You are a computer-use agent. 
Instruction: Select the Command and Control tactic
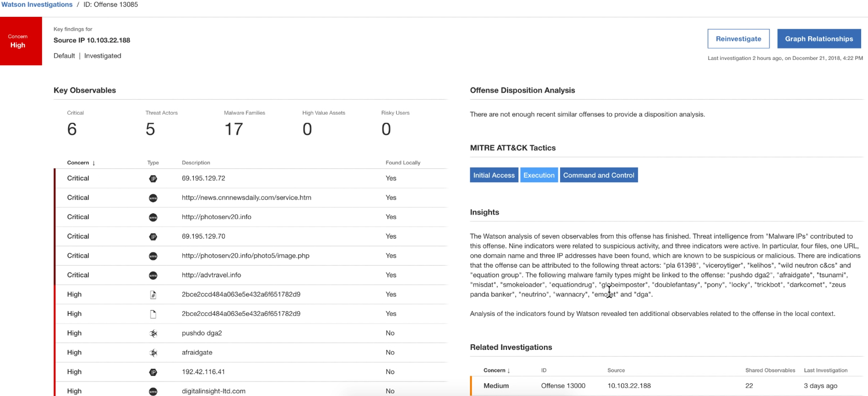(599, 175)
